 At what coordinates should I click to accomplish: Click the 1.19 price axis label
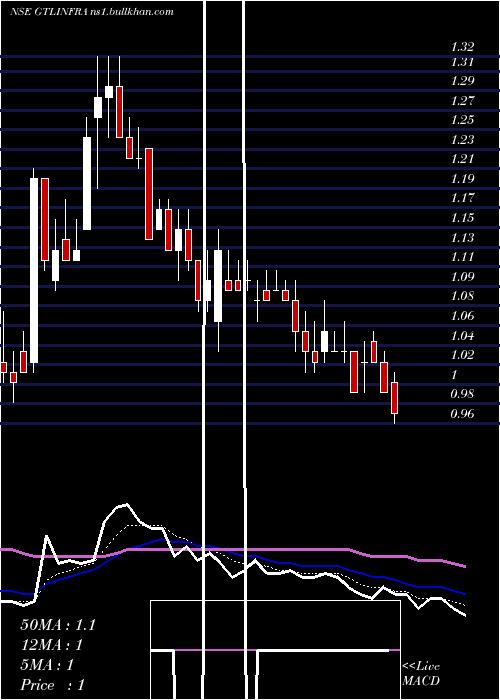pyautogui.click(x=462, y=179)
